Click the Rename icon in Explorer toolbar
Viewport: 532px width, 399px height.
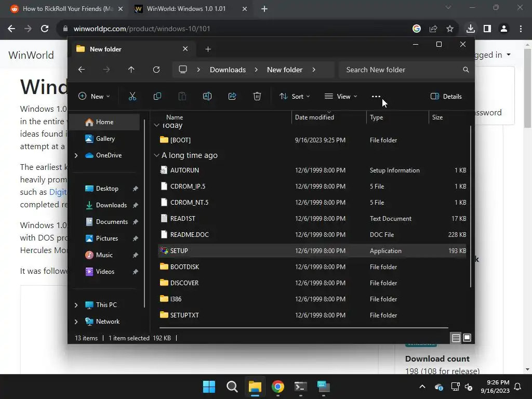[x=207, y=96]
